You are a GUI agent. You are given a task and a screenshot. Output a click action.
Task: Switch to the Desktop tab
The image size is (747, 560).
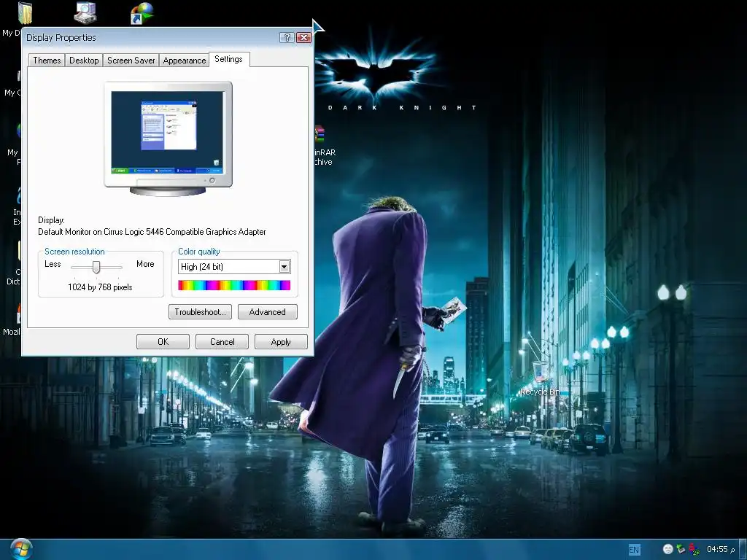(84, 61)
